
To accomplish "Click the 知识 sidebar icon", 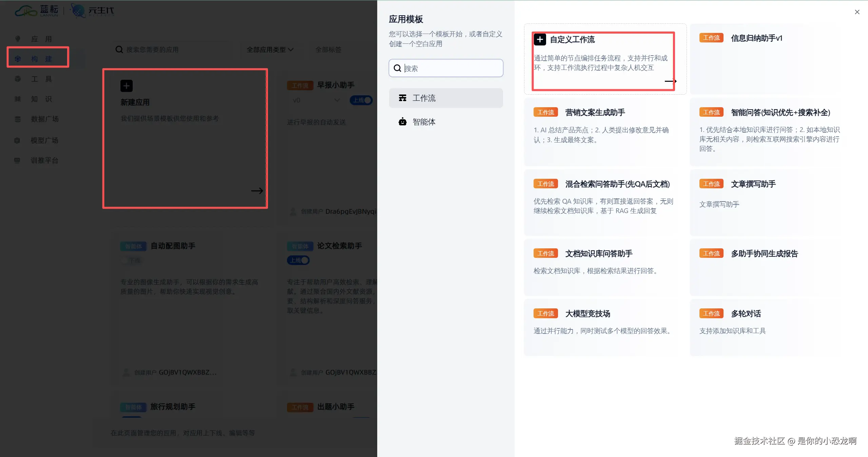I will point(18,99).
